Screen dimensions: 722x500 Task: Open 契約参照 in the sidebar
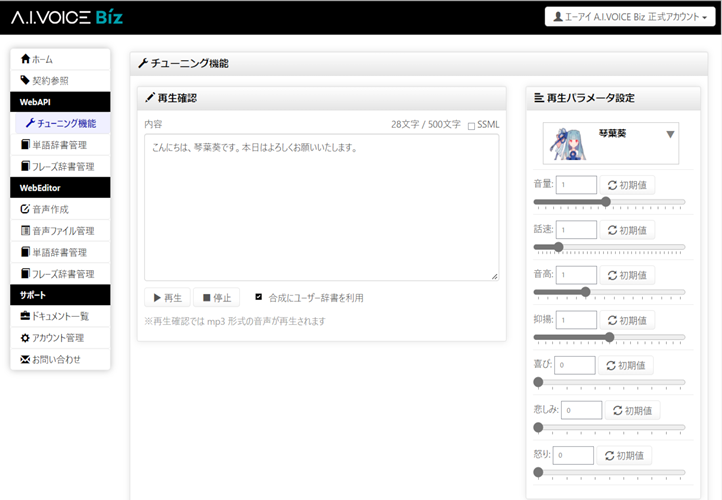pyautogui.click(x=60, y=81)
